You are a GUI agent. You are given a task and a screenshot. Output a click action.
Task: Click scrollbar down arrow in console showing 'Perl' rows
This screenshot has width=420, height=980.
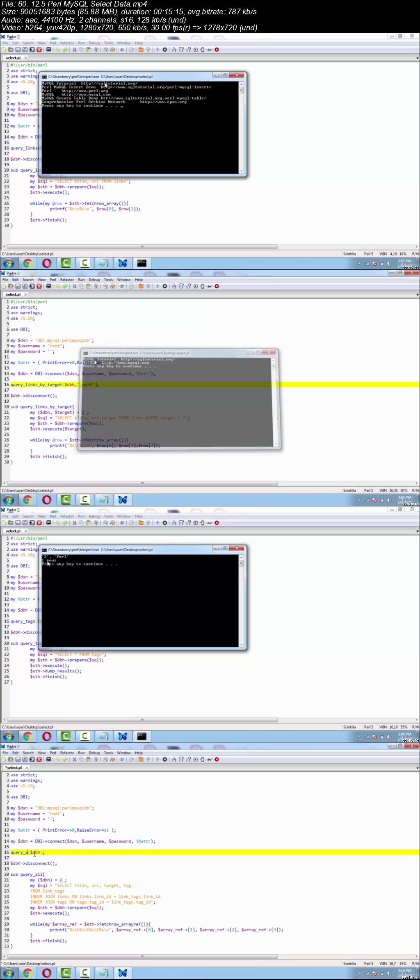(241, 644)
